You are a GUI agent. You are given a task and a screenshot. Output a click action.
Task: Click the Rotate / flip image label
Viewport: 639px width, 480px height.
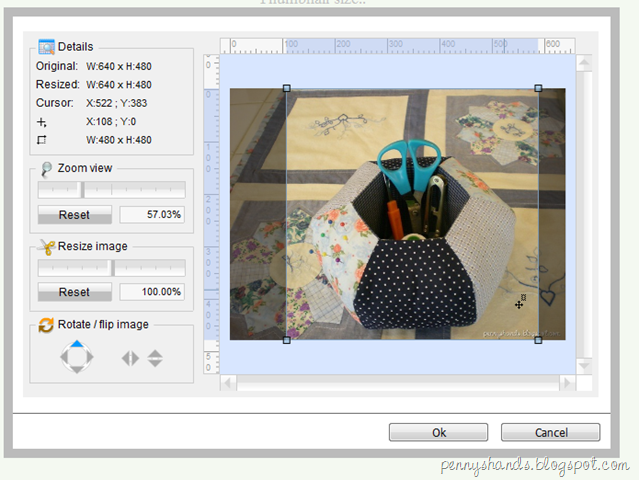(x=103, y=325)
